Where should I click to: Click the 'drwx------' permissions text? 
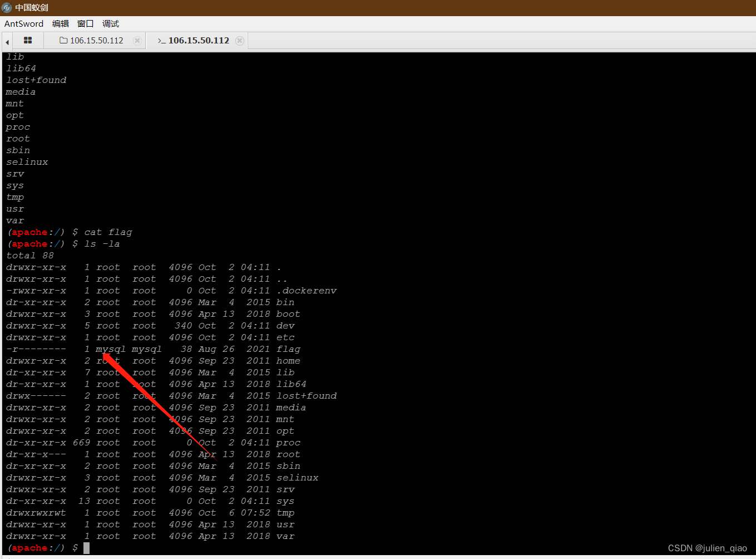click(36, 396)
